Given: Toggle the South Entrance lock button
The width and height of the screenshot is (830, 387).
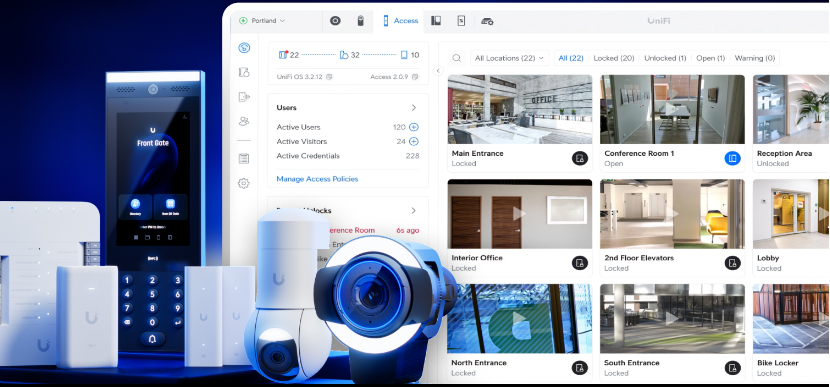Looking at the screenshot, I should click(733, 368).
